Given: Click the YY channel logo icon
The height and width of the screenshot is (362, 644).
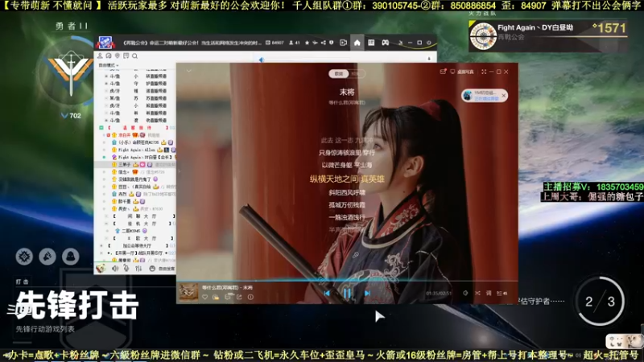Looking at the screenshot, I should 105,43.
